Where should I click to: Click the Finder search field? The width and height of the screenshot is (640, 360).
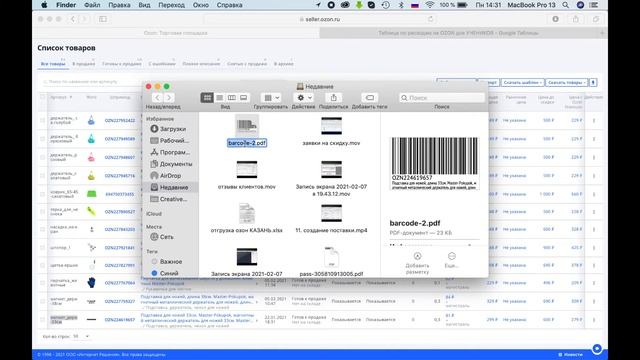(442, 98)
